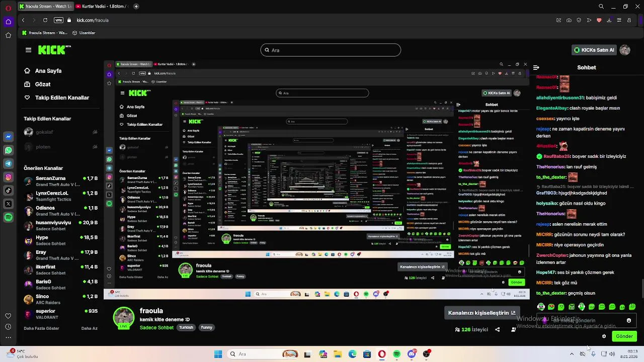This screenshot has width=644, height=362.
Task: Open sidebar heart pinboards icon
Action: click(8, 316)
